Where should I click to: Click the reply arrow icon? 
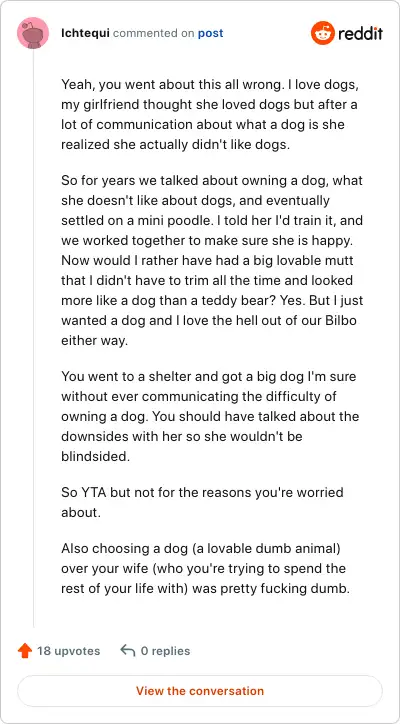tap(127, 651)
